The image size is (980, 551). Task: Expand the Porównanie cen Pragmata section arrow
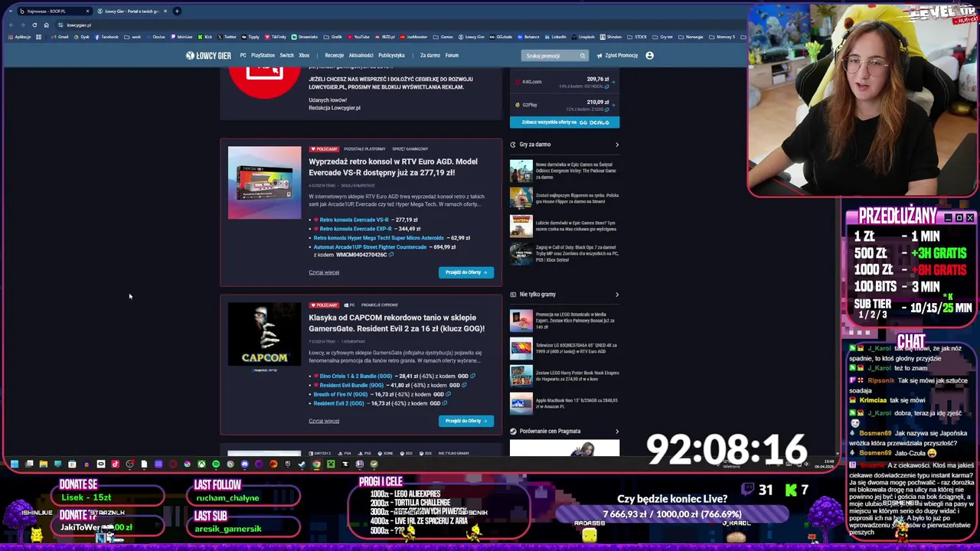point(617,432)
